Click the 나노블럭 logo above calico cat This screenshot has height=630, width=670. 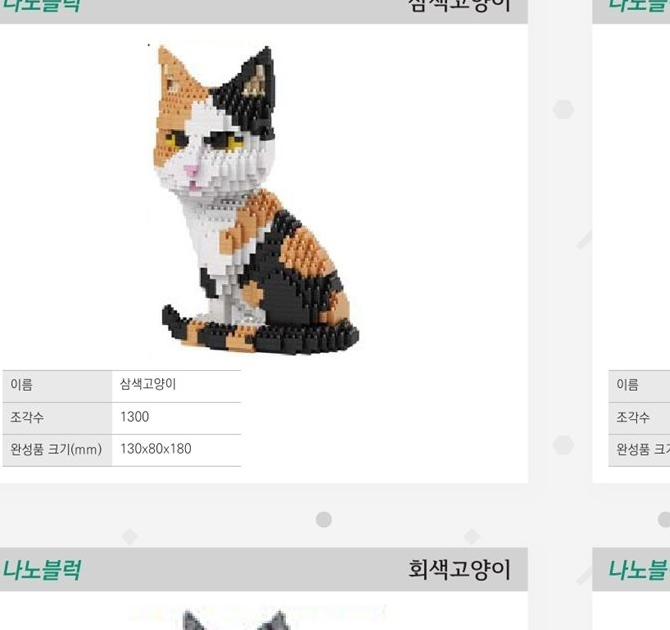pyautogui.click(x=41, y=5)
